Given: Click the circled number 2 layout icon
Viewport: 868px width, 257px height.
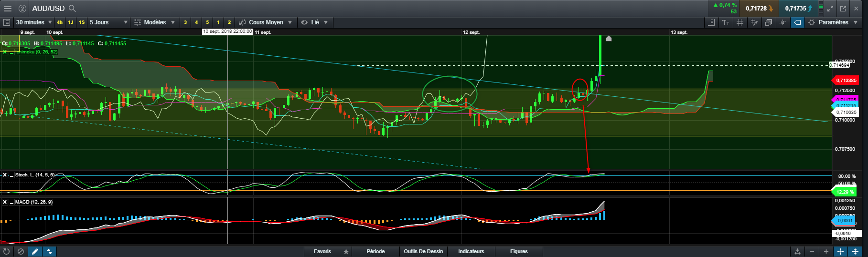Looking at the screenshot, I should point(22,9).
